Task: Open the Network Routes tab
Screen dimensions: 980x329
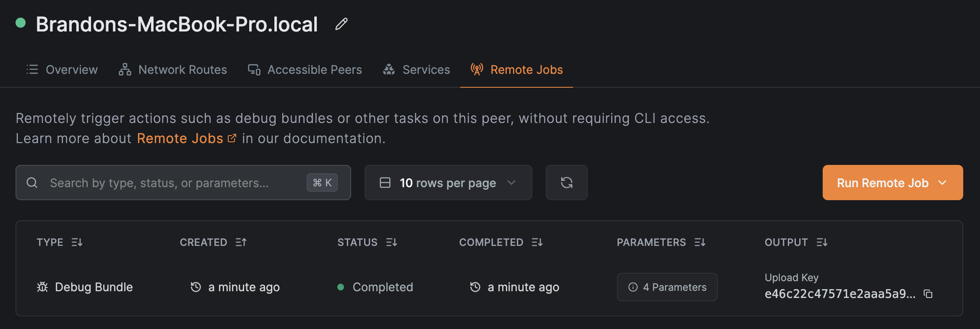Action: click(x=173, y=70)
